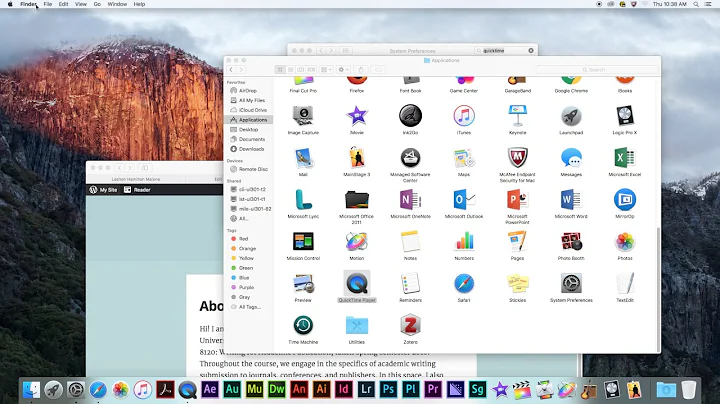Viewport: 720px width, 404px height.
Task: Open Maps application icon
Action: point(464,158)
